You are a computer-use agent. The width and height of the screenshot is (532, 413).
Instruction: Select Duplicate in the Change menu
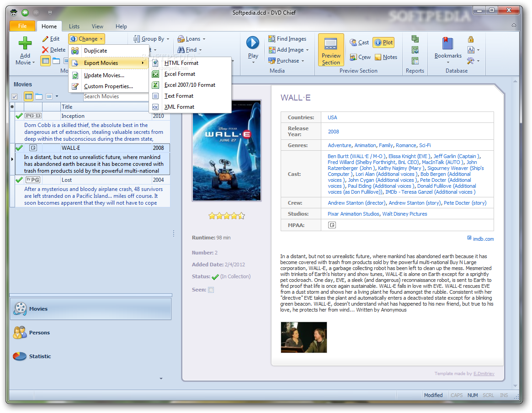[x=109, y=51]
